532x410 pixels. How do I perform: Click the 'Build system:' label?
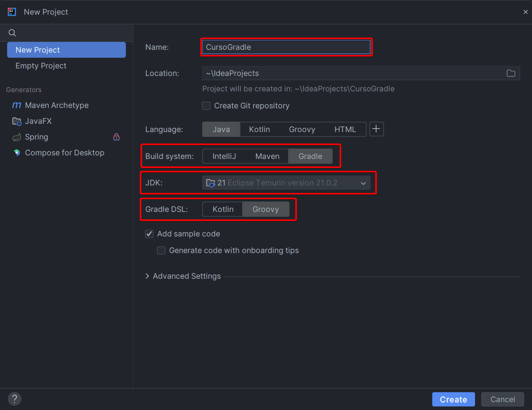pos(169,156)
